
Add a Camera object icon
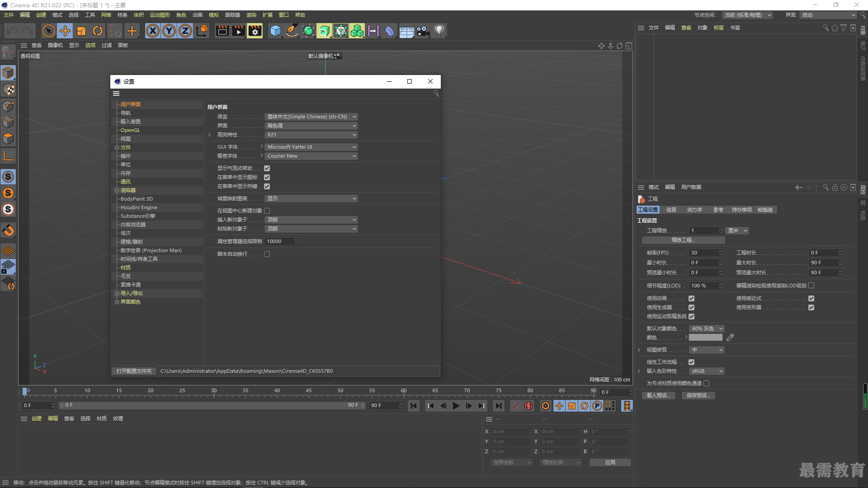(423, 31)
